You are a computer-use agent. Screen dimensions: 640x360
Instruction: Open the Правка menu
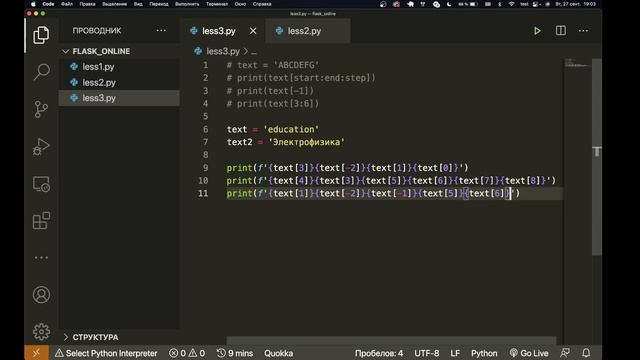point(87,4)
